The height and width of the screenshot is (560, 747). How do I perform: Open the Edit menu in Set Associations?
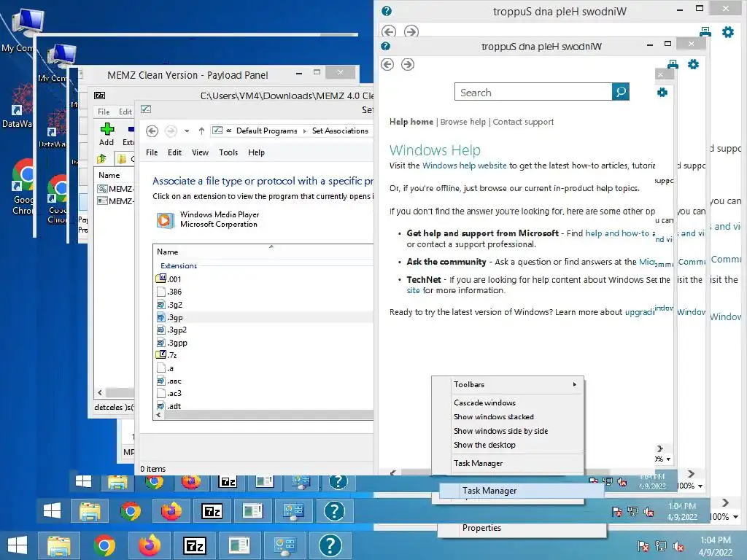[x=174, y=152]
